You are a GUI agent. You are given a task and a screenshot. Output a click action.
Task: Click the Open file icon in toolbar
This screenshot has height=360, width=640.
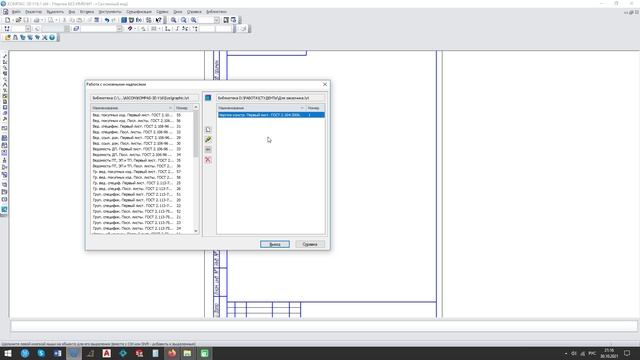(x=18, y=20)
